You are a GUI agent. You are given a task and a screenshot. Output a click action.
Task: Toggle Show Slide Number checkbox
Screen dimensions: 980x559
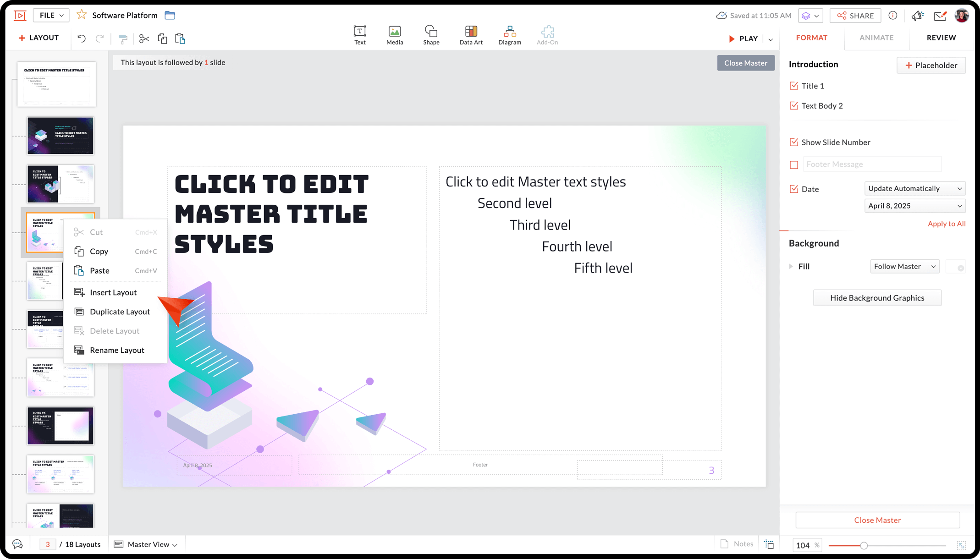point(794,142)
